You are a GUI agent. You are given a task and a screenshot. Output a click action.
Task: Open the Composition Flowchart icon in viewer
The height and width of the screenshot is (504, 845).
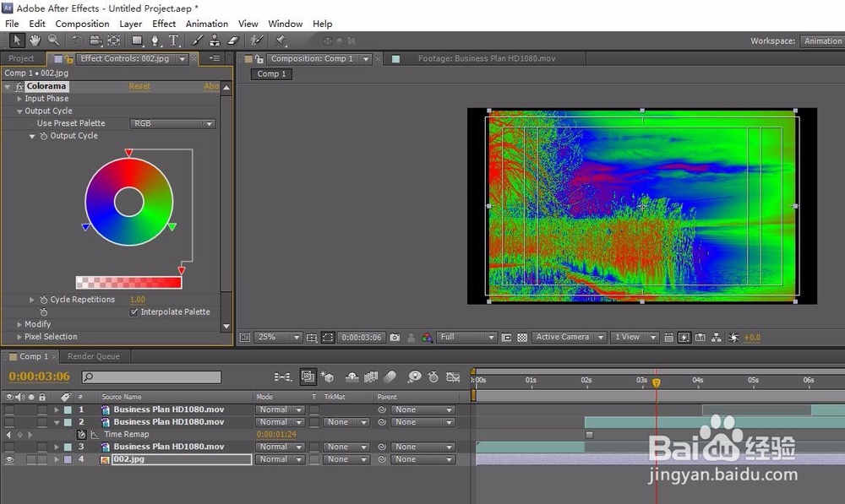(717, 338)
